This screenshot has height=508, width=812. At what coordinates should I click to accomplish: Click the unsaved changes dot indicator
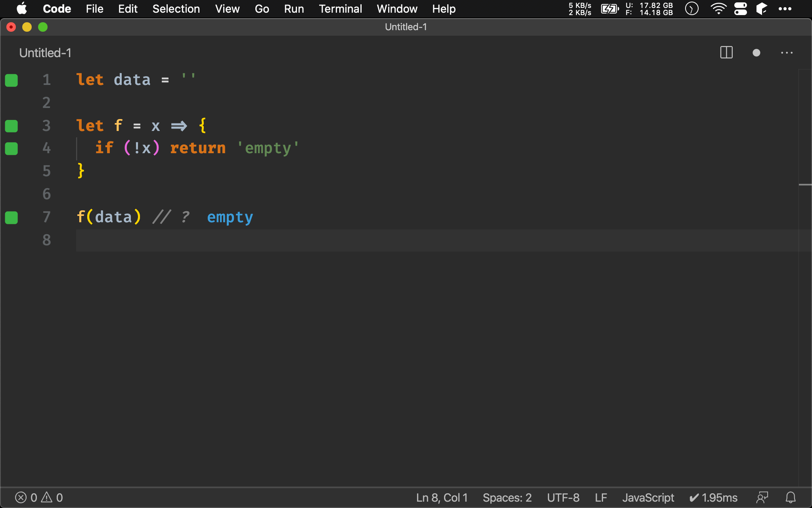click(756, 53)
